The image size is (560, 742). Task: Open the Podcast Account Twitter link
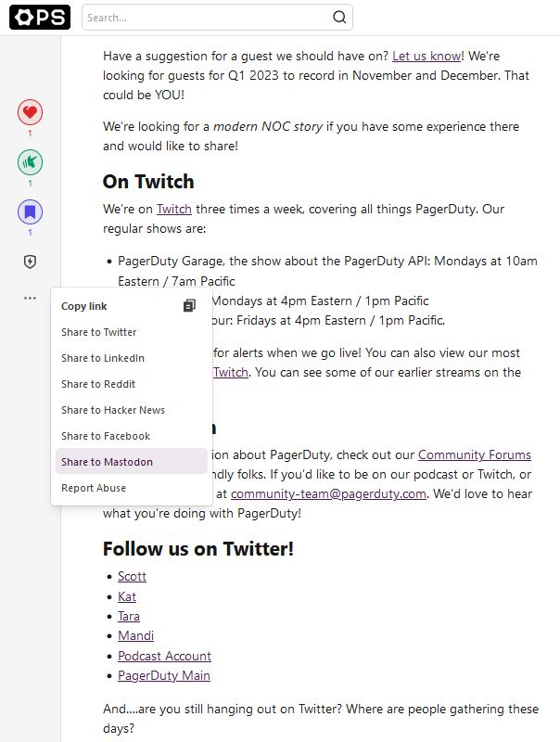tap(164, 656)
